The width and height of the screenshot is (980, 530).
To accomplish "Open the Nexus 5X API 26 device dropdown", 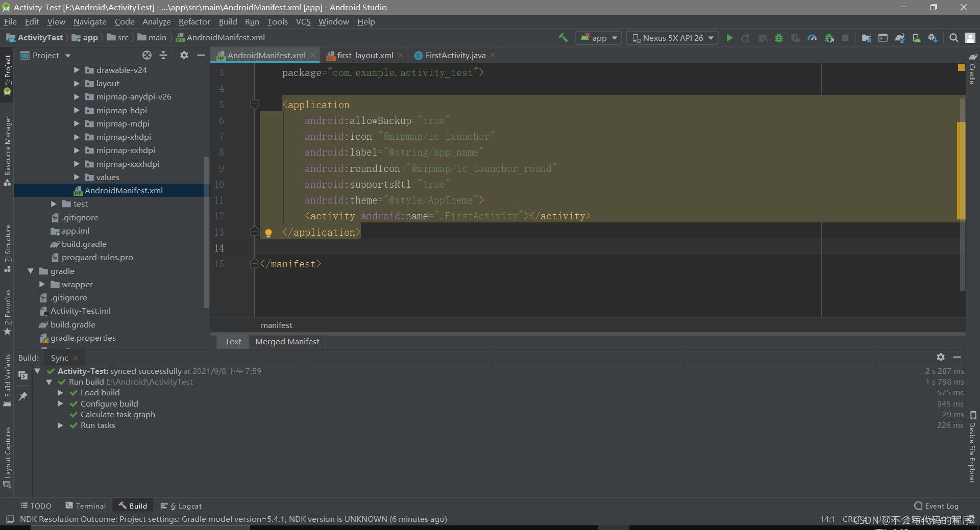I will 672,38.
